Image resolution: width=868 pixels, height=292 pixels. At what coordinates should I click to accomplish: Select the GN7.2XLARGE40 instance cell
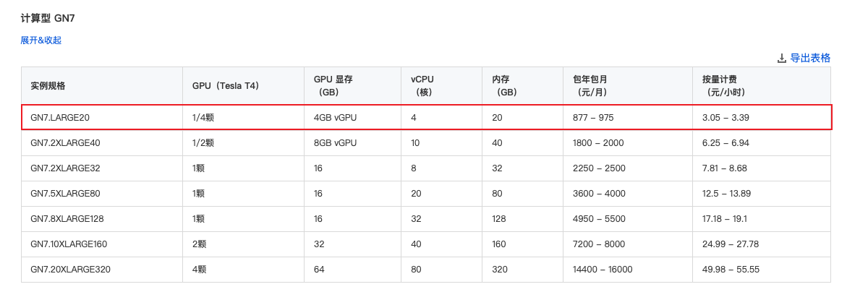click(65, 143)
